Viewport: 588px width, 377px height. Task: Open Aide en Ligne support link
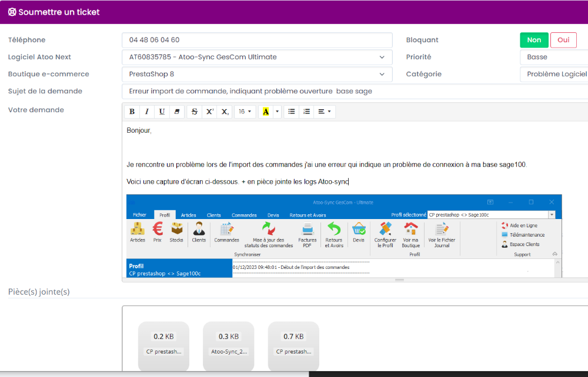click(519, 225)
